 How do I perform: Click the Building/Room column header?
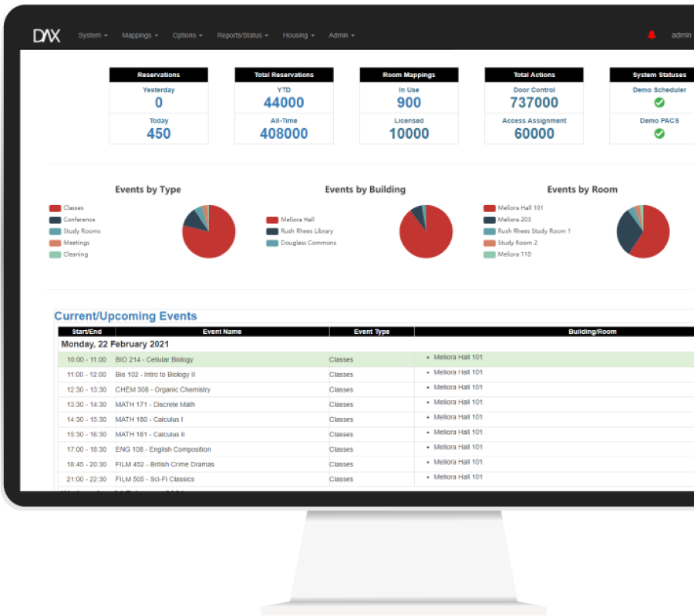coord(592,332)
